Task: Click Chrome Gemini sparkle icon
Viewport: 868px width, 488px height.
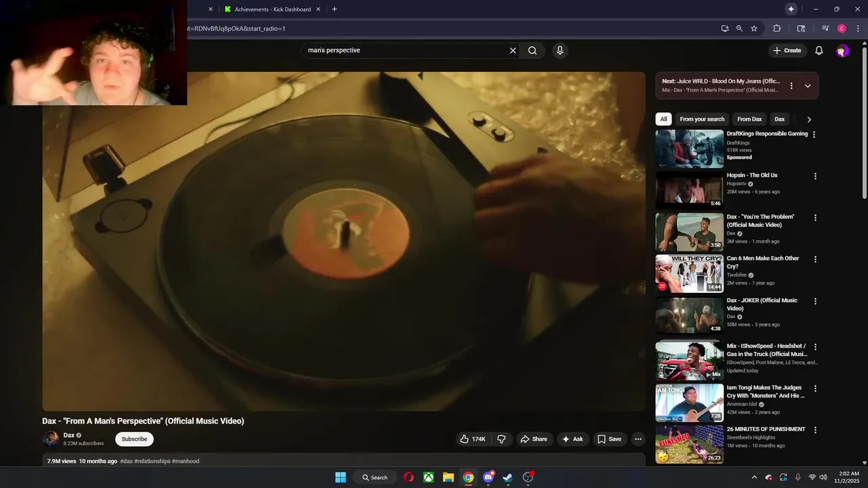Action: click(791, 9)
